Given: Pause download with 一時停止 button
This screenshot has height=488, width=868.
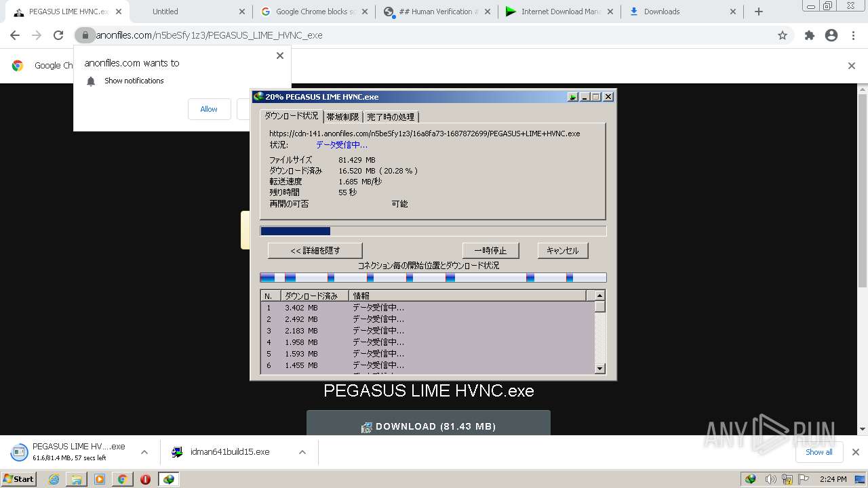Looking at the screenshot, I should tap(490, 251).
